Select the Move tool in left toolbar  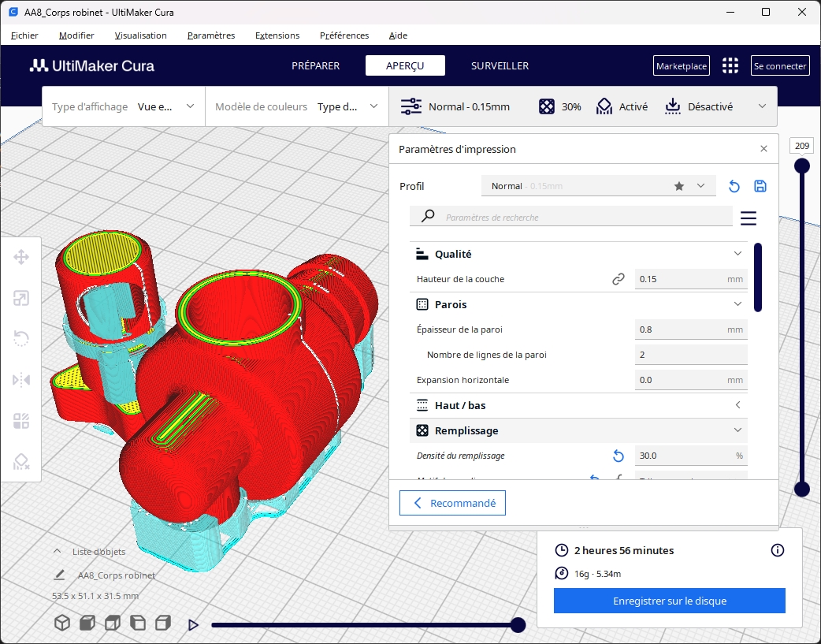21,257
